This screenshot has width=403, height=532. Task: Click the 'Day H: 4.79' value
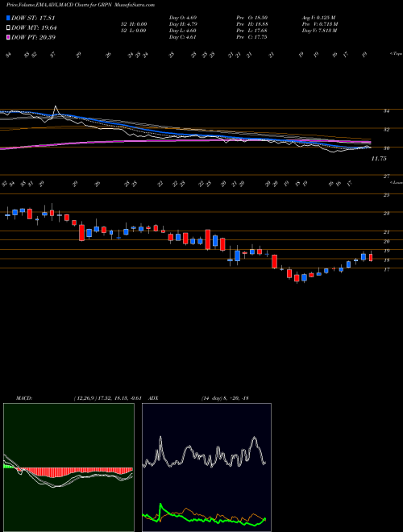183,24
